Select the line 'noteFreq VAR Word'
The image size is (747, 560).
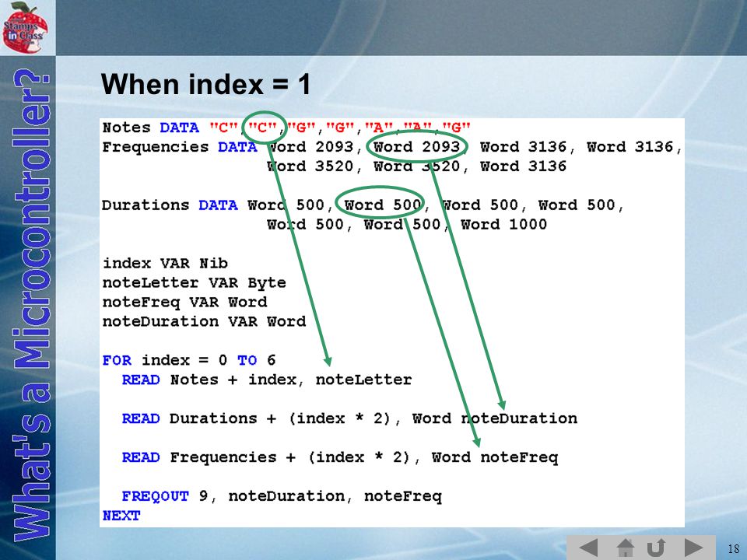click(185, 302)
